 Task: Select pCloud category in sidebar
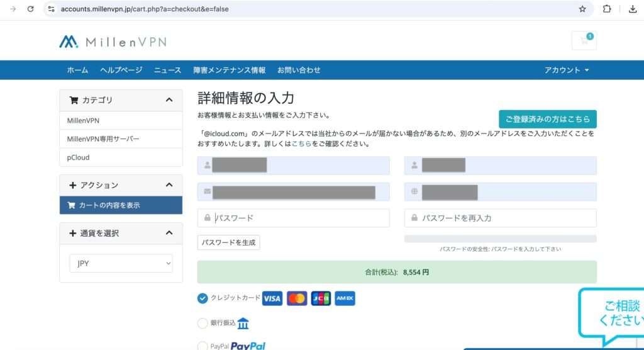121,157
